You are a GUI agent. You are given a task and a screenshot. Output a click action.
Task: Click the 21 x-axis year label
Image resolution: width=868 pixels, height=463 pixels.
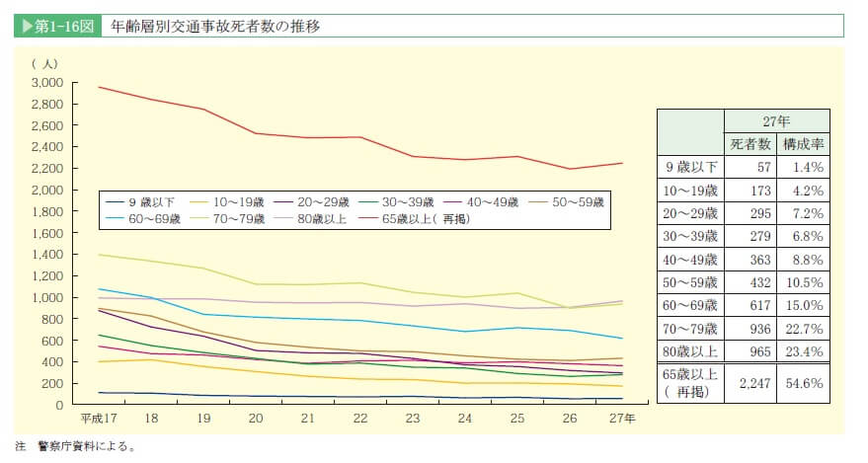tap(308, 419)
